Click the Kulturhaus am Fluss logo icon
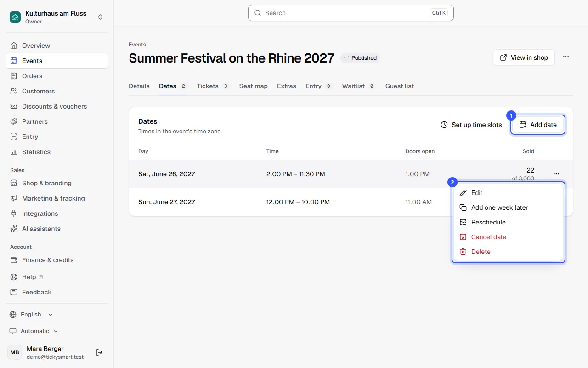Viewport: 588px width, 368px height. (15, 17)
